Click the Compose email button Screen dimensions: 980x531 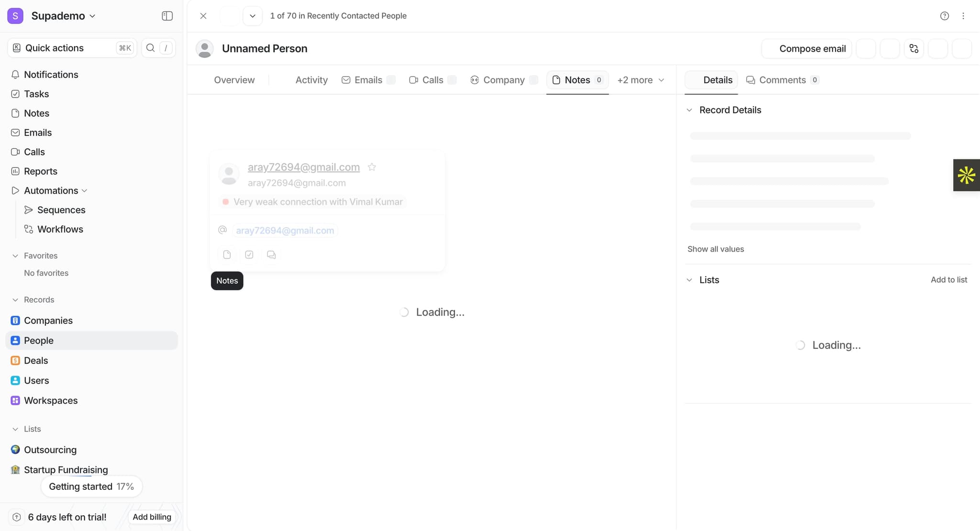(x=806, y=49)
